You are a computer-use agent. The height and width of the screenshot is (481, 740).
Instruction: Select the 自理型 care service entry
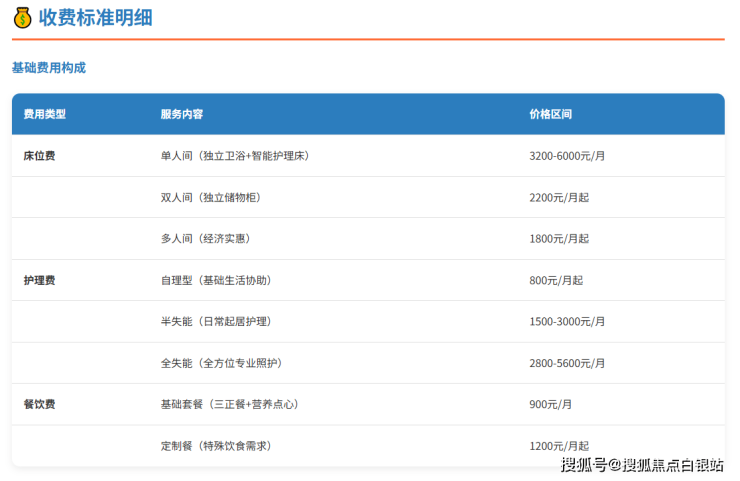click(215, 281)
